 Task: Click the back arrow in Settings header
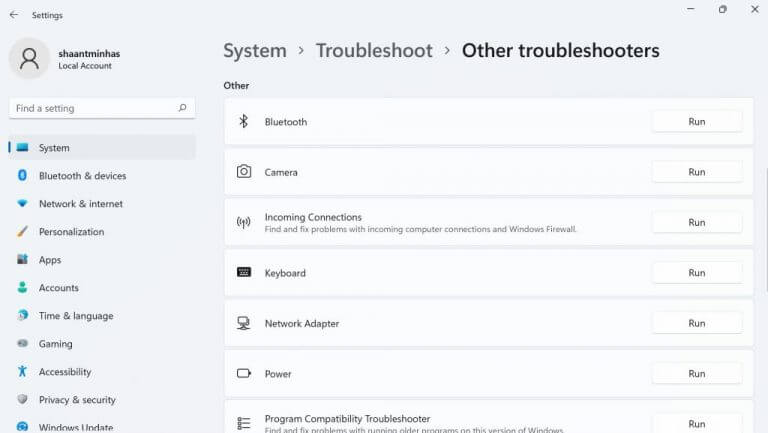(x=13, y=15)
